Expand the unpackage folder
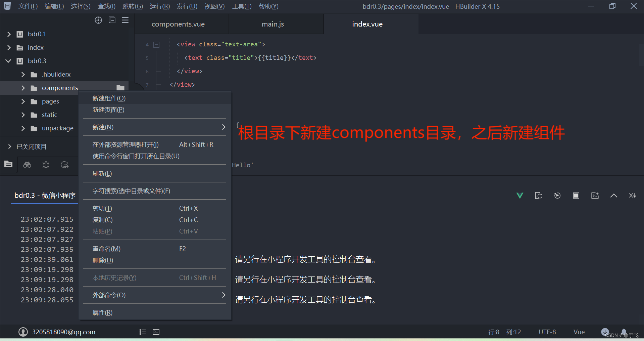This screenshot has width=644, height=341. [23, 128]
